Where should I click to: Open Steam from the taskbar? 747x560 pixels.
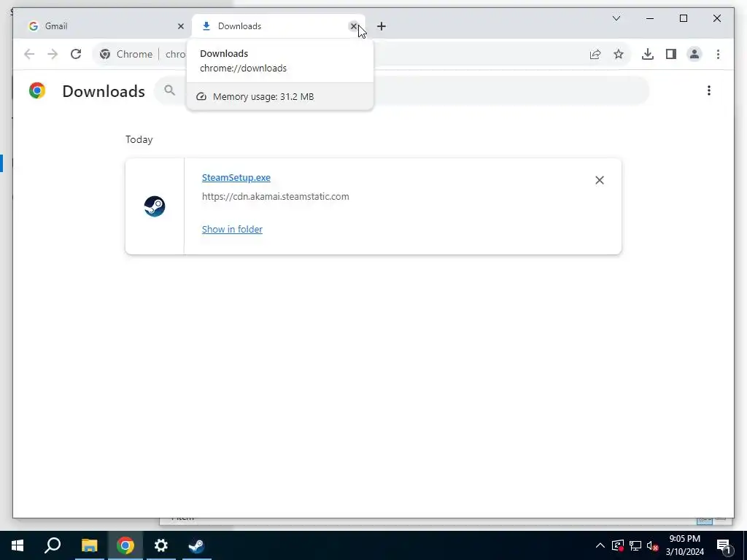[197, 545]
